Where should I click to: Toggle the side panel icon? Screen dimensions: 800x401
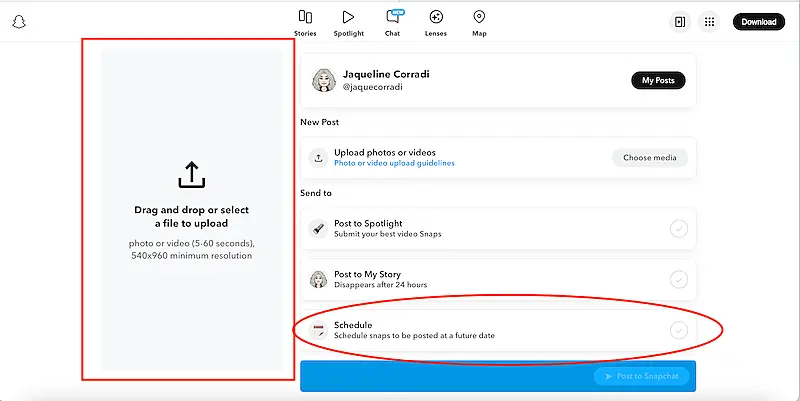679,22
